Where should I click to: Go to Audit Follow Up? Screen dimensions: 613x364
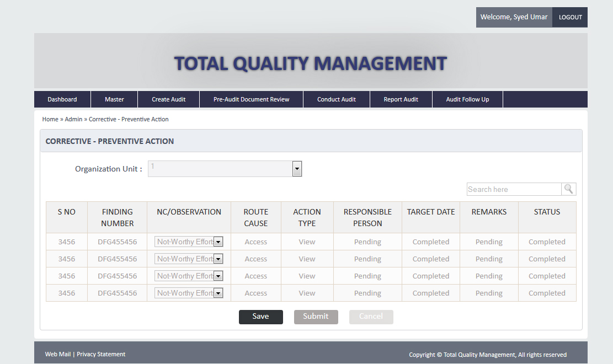(467, 99)
